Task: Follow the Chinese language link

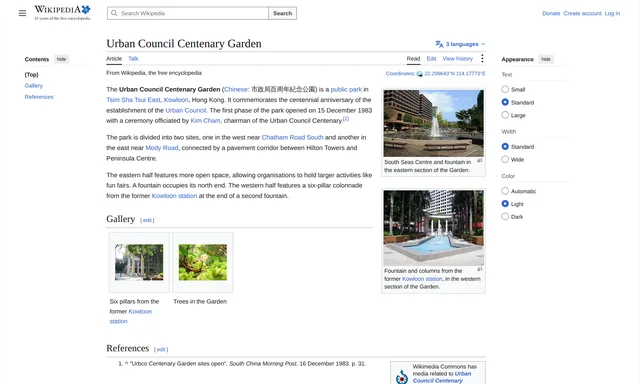Action: [236, 89]
